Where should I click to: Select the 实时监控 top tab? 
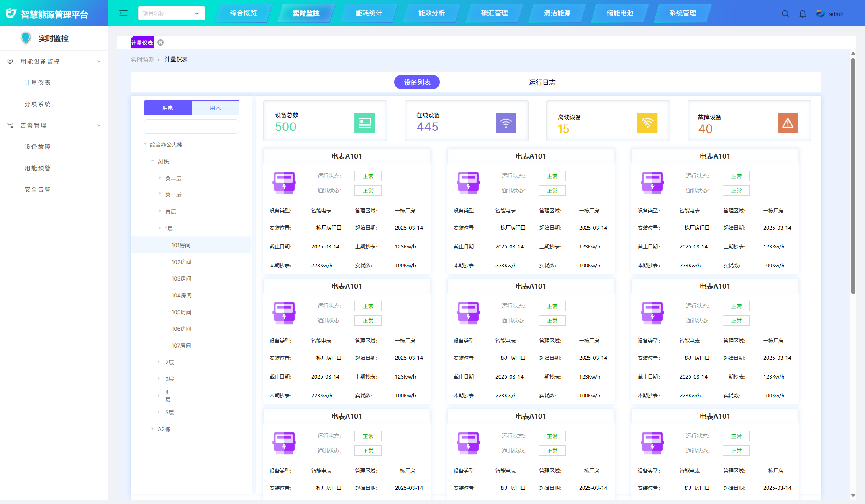306,13
